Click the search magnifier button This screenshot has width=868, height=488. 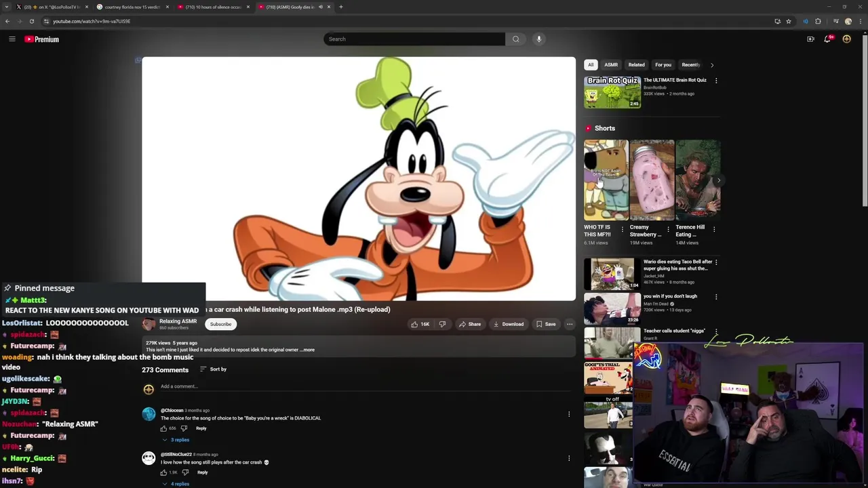click(x=516, y=39)
